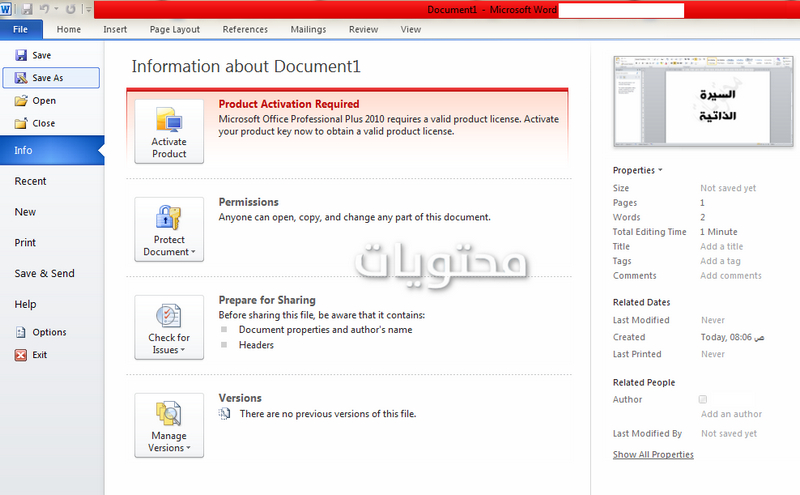Expand the Protect Document dropdown button
The width and height of the screenshot is (800, 495).
coord(169,229)
